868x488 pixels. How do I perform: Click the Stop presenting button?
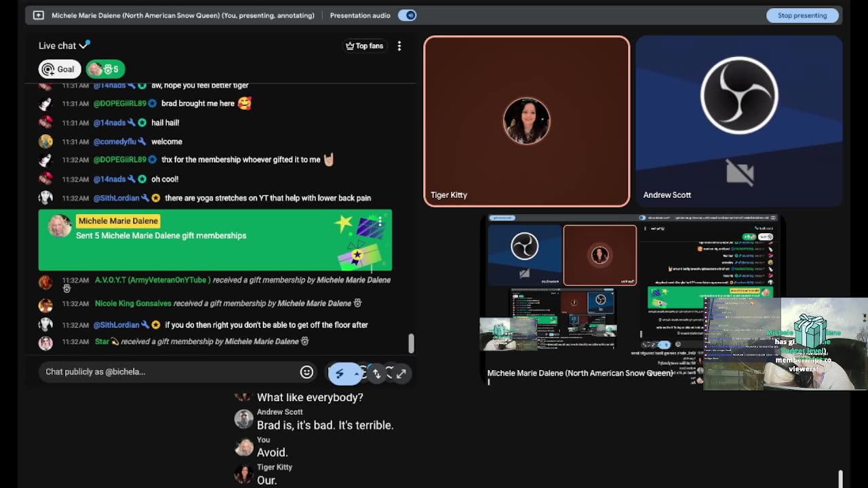802,15
